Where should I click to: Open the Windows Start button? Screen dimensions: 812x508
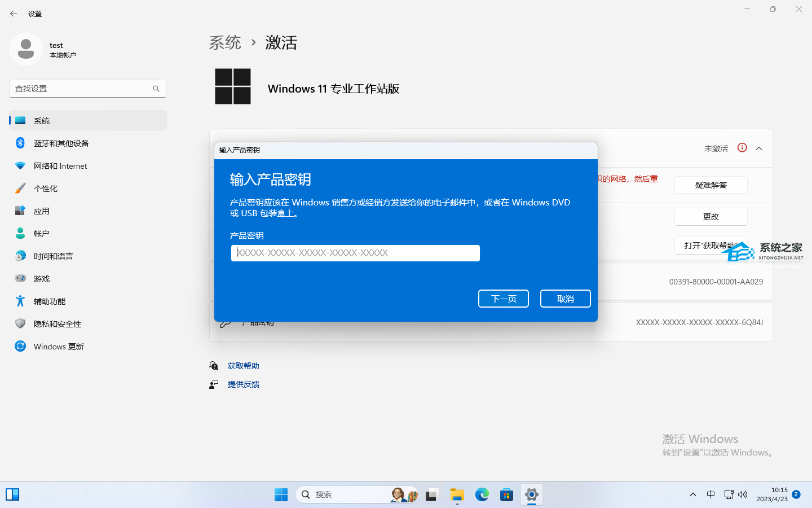click(x=281, y=494)
